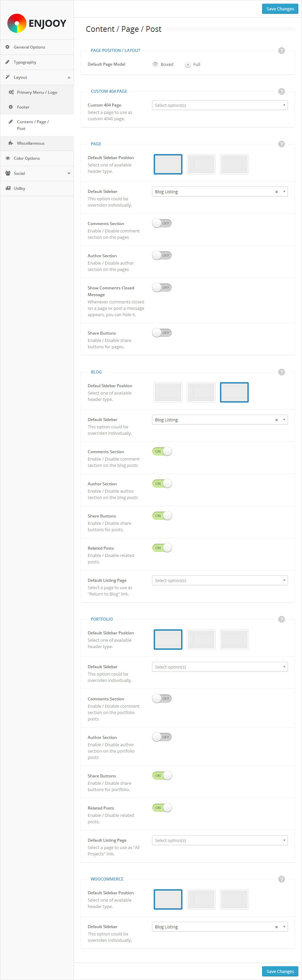The width and height of the screenshot is (302, 980).
Task: Click the gear icon next to General Options
Action: pos(7,47)
